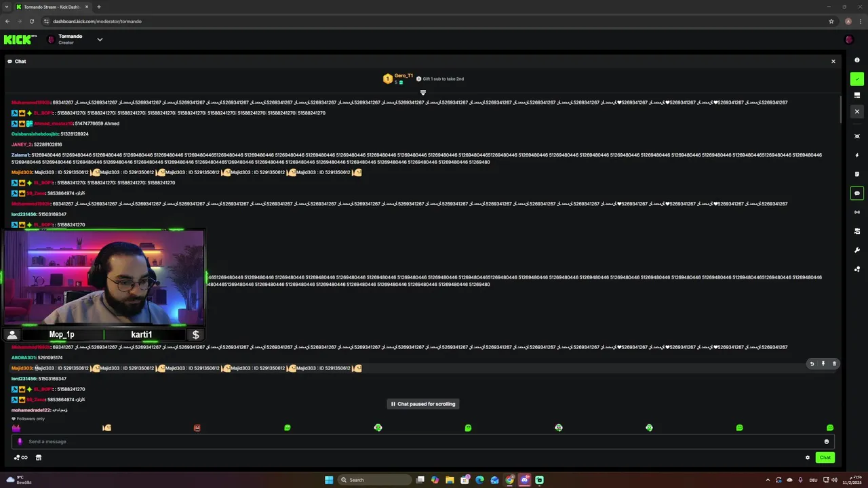Click 'Chat paused for scrolling' button
This screenshot has width=868, height=488.
(423, 404)
